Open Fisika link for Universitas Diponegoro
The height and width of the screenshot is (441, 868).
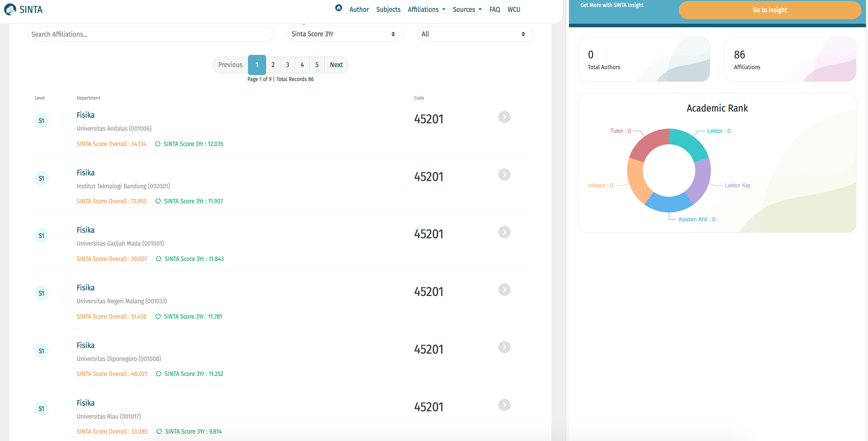tap(86, 345)
